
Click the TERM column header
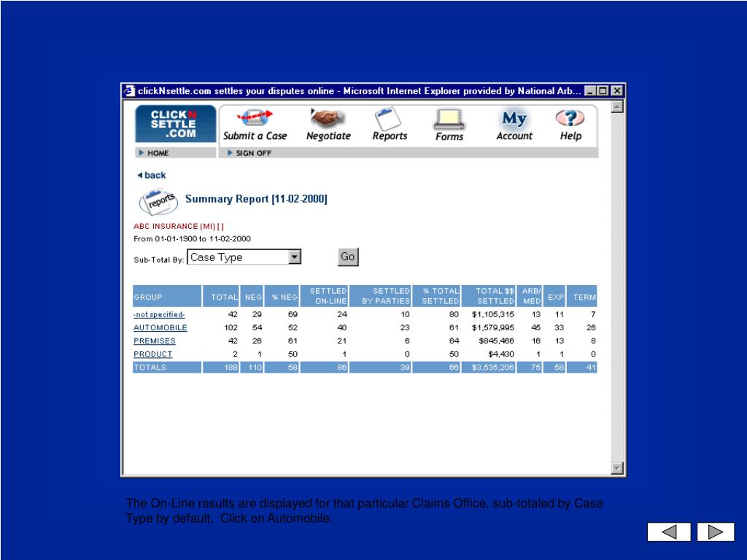pyautogui.click(x=582, y=296)
